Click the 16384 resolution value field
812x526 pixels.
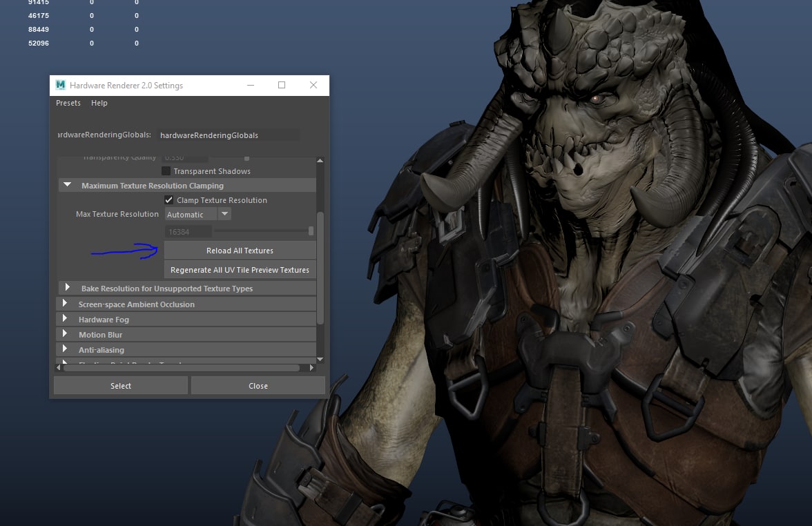[x=188, y=232]
